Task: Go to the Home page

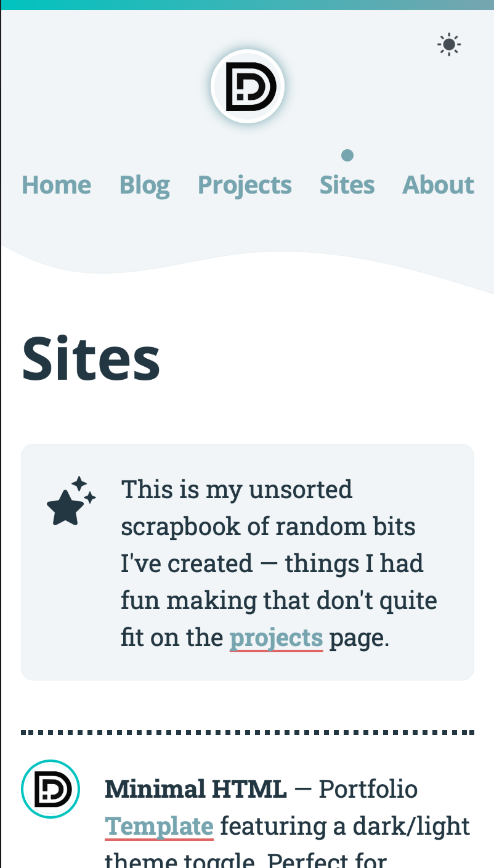Action: click(x=56, y=185)
